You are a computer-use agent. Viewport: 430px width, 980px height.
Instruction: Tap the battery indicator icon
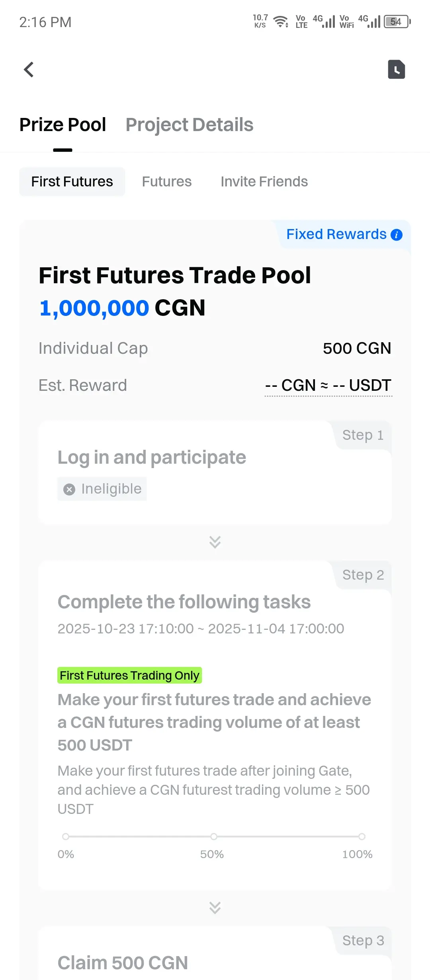pyautogui.click(x=397, y=22)
